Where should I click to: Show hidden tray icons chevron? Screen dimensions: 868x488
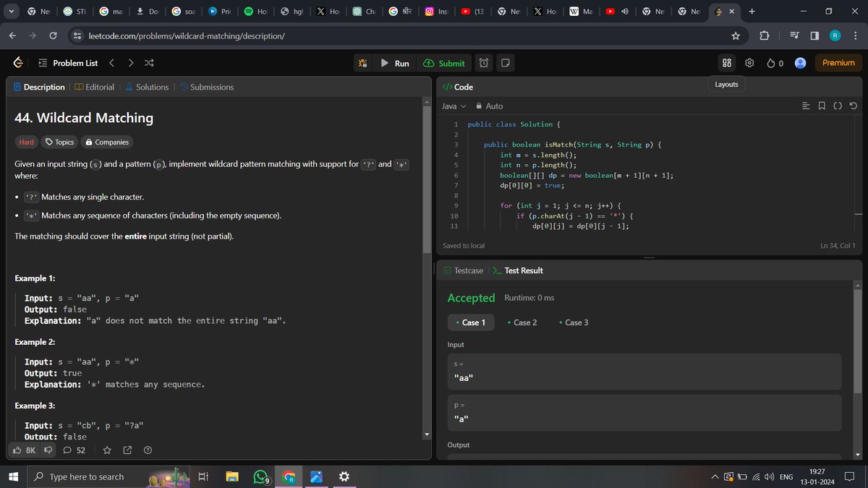tap(715, 476)
